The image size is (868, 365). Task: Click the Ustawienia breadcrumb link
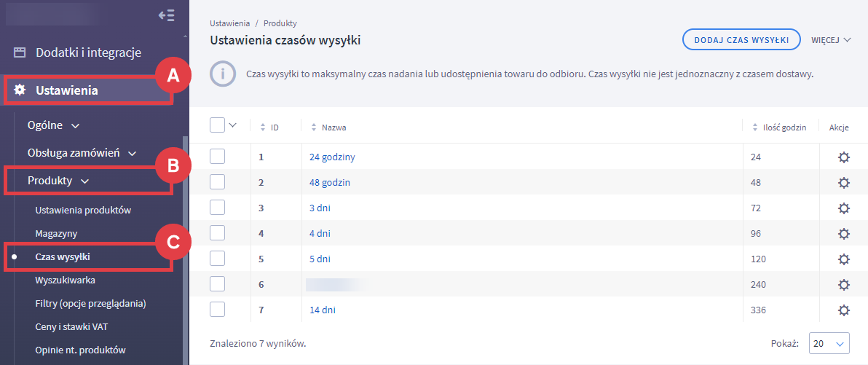click(229, 23)
